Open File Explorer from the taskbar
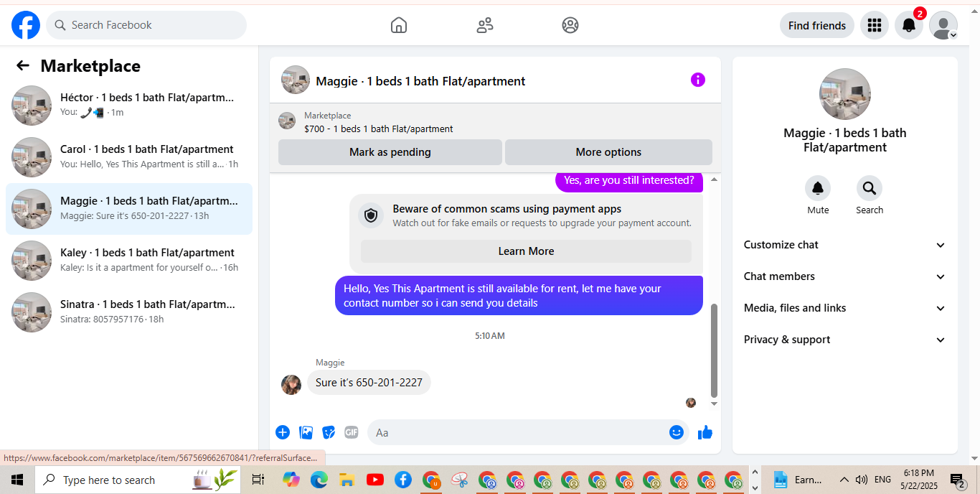980x494 pixels. 347,480
